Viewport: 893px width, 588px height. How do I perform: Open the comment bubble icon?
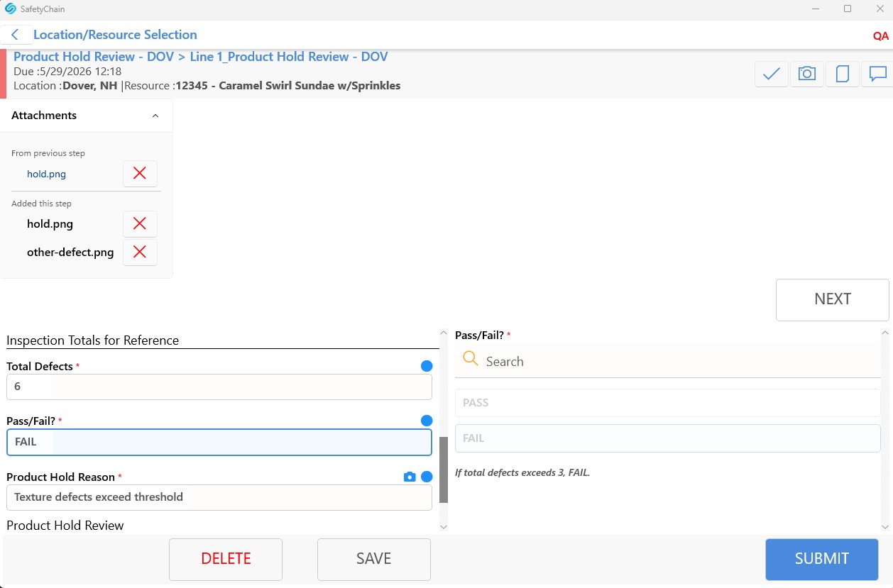(x=877, y=74)
